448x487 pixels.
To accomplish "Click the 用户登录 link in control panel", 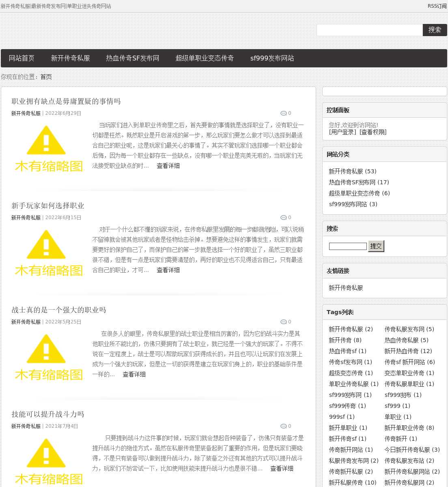I will pyautogui.click(x=342, y=132).
